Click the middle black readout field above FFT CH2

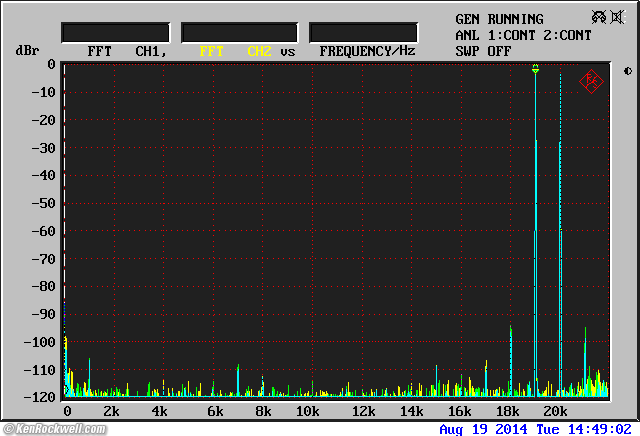point(239,32)
